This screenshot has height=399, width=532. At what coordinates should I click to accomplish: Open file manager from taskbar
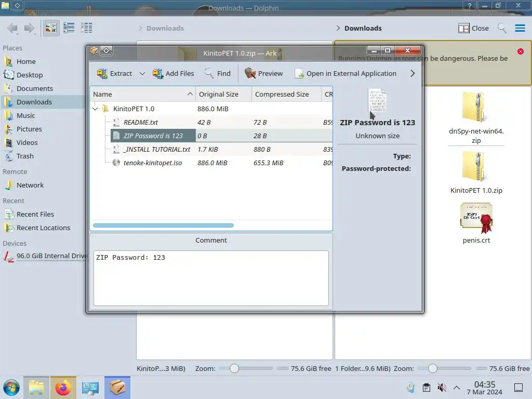coord(36,388)
